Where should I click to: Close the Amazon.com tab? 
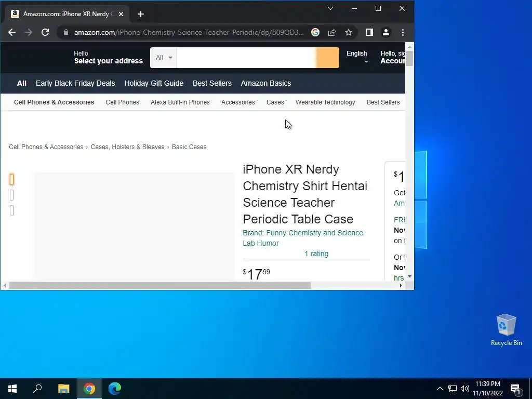pyautogui.click(x=121, y=14)
